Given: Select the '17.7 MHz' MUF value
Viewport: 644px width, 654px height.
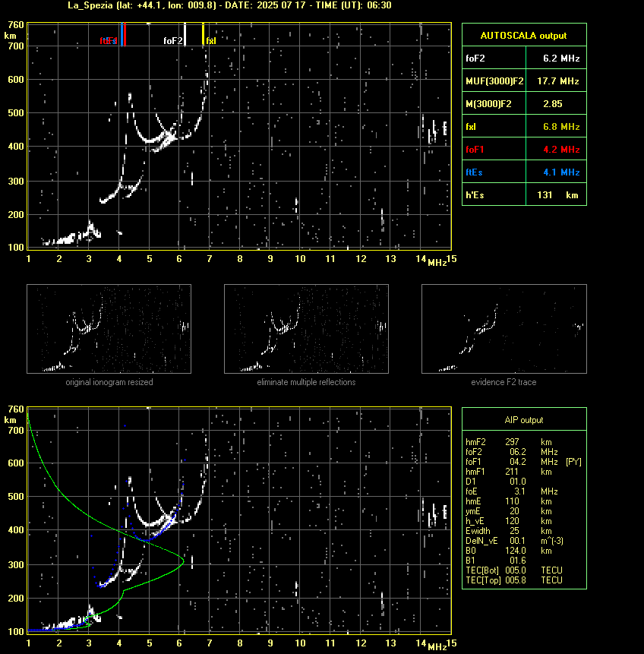Looking at the screenshot, I should pos(558,81).
